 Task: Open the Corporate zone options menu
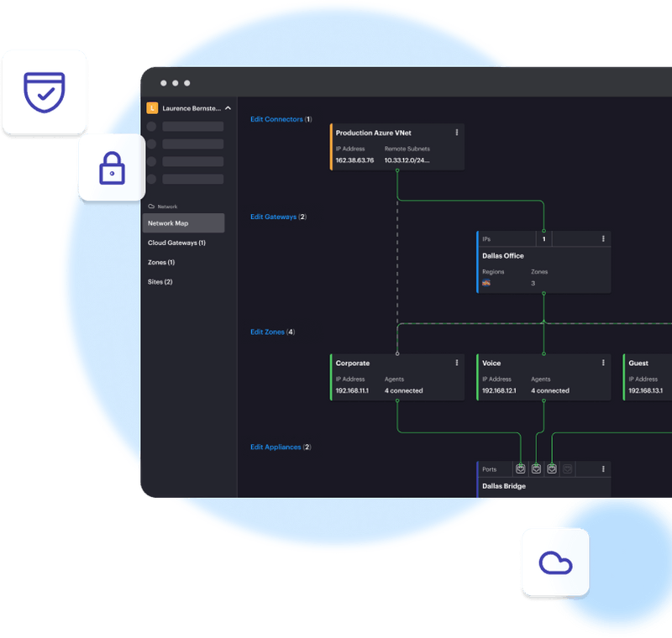pos(456,363)
